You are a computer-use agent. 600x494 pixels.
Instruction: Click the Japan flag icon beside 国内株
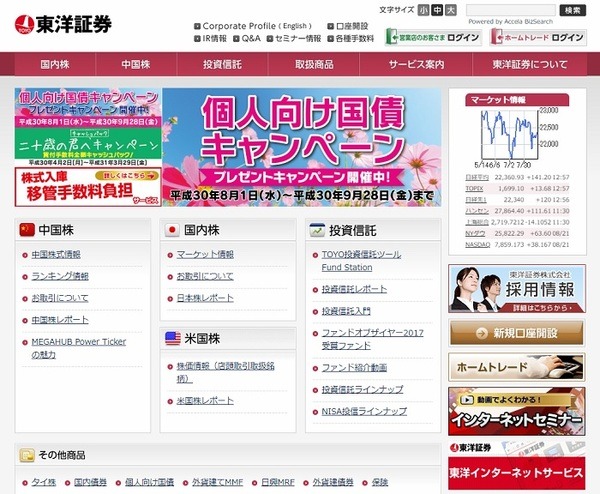pyautogui.click(x=172, y=230)
